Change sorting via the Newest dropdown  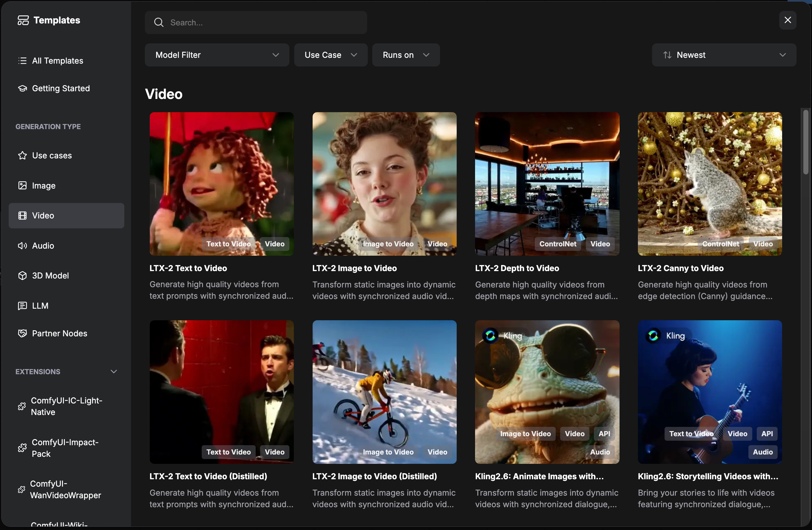(723, 55)
